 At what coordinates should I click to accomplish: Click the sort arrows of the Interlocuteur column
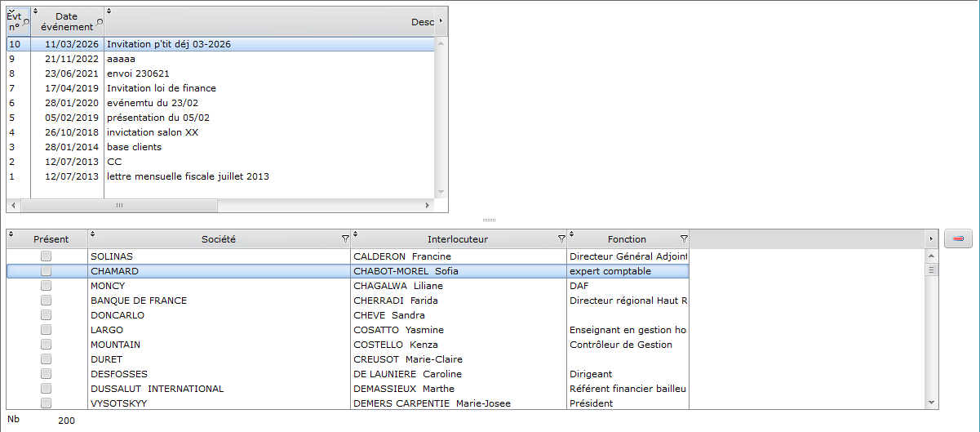[355, 235]
